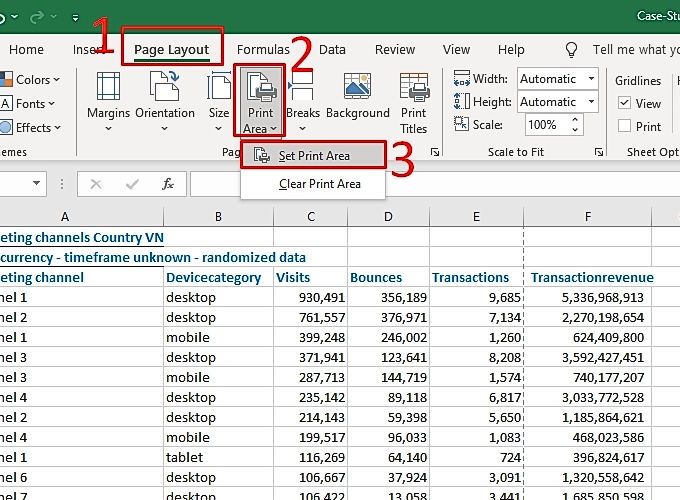Click the Set Print Area icon
Viewport: 680px width, 500px height.
(x=262, y=155)
